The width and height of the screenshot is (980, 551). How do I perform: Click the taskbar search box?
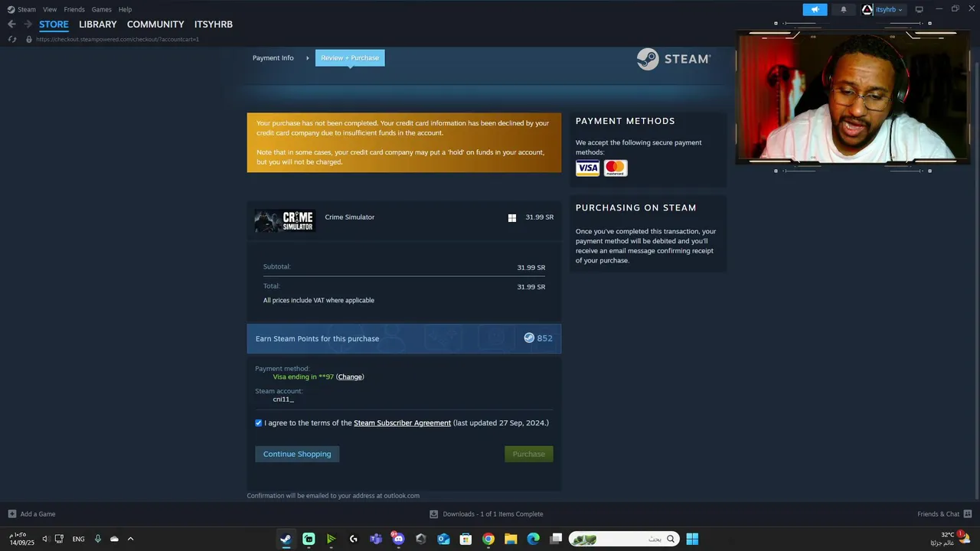(x=623, y=540)
